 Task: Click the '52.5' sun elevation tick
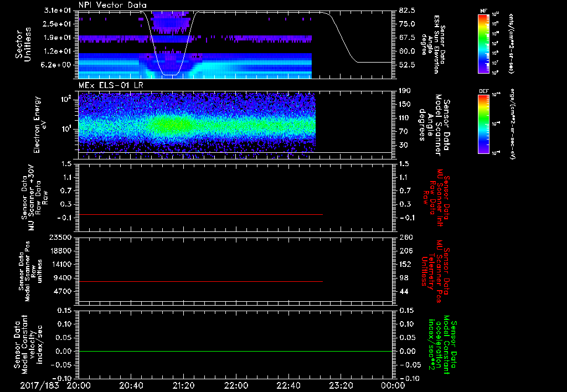(407, 65)
